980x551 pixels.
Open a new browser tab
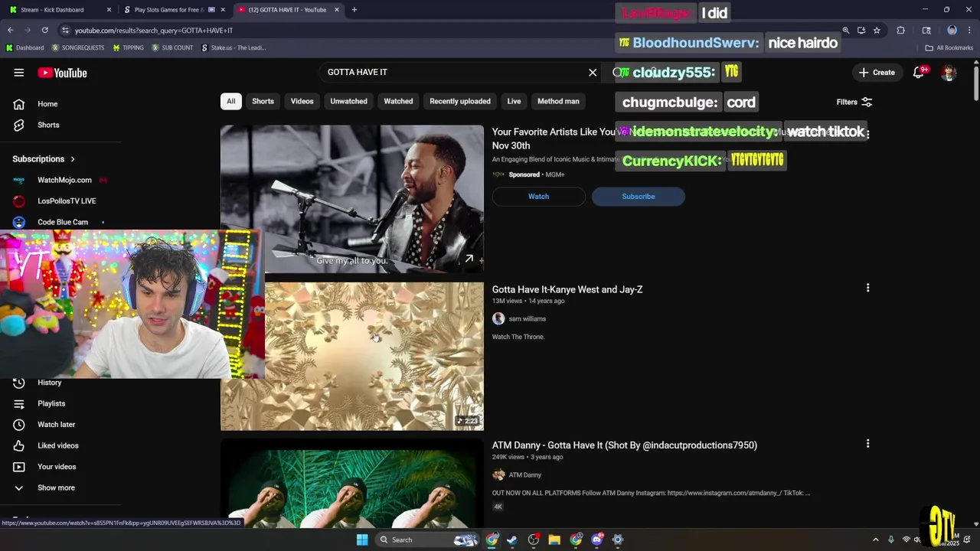click(354, 10)
